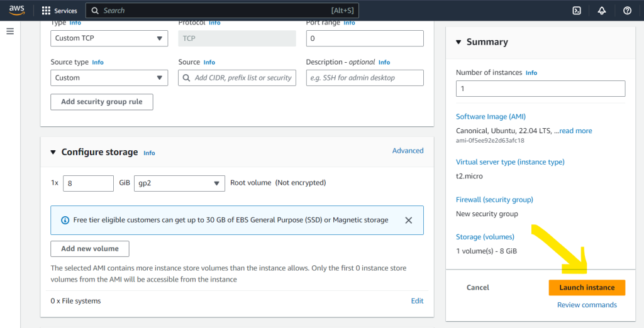Open the gp2 volume type dropdown
The image size is (644, 328).
click(179, 183)
